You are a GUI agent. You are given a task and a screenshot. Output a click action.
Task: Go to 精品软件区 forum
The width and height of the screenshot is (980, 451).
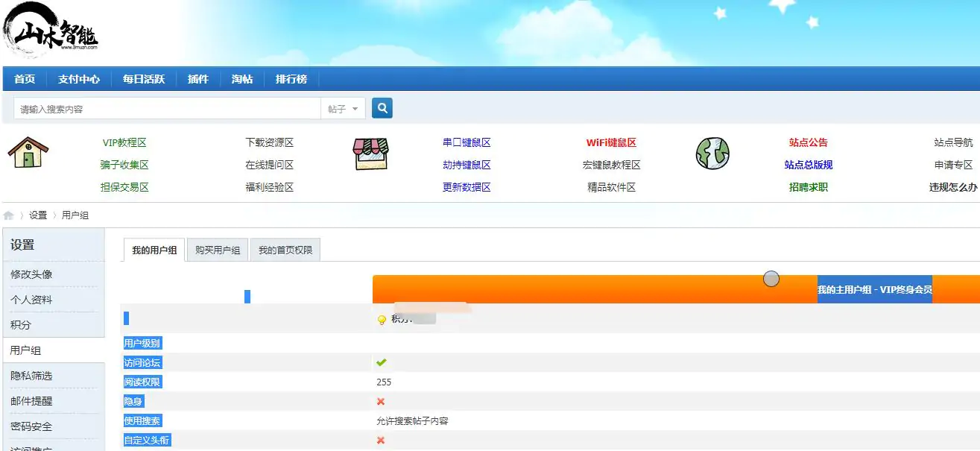click(611, 187)
